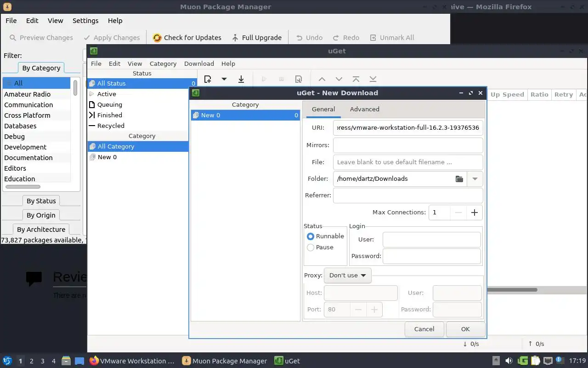Click the Cancel button in New Download dialog
588x368 pixels.
[424, 329]
